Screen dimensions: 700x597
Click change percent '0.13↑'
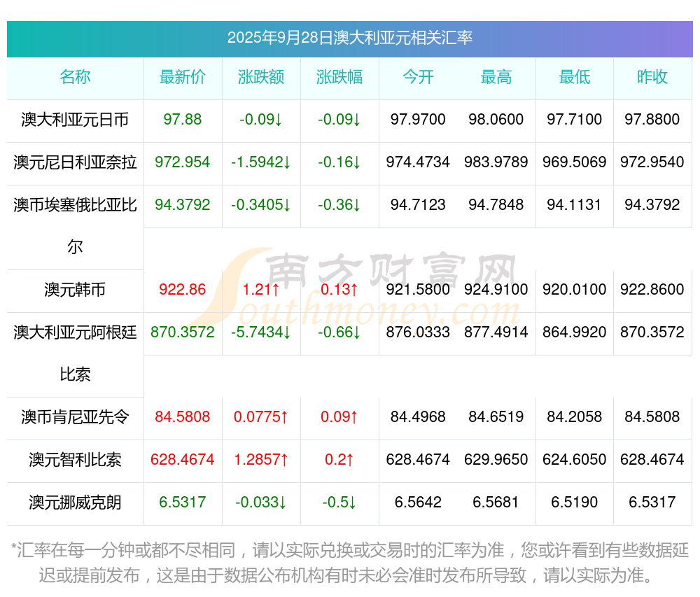click(x=339, y=290)
